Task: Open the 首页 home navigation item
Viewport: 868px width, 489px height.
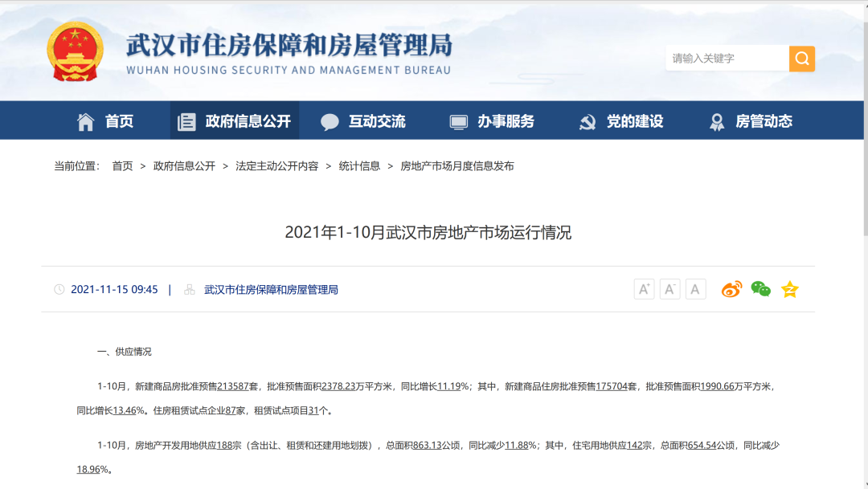Action: click(105, 121)
